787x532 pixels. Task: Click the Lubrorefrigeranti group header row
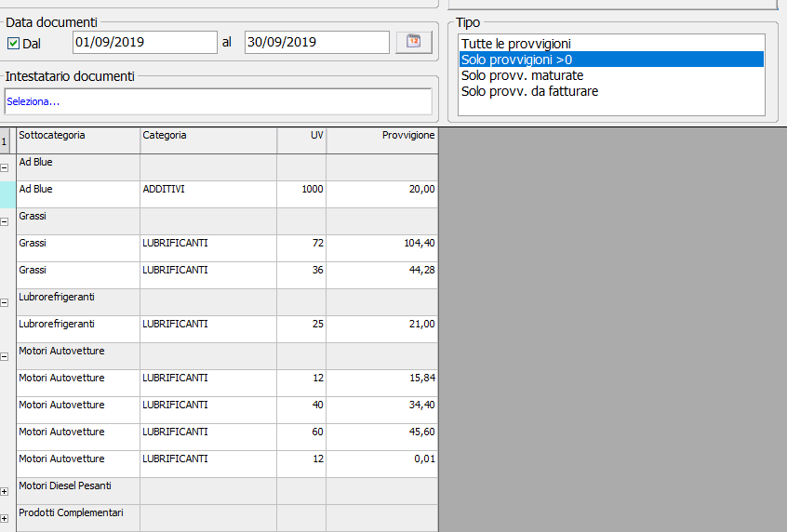tap(227, 302)
